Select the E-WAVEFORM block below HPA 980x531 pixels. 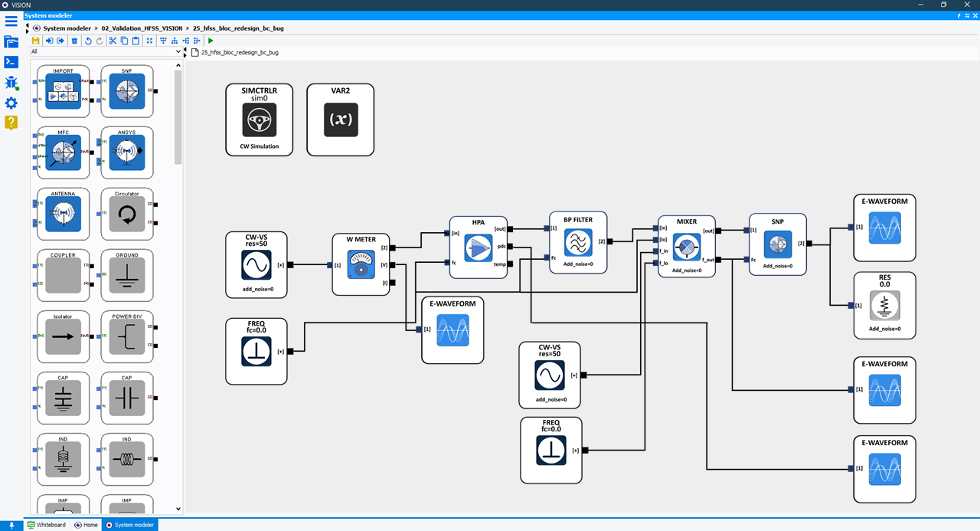tap(452, 330)
